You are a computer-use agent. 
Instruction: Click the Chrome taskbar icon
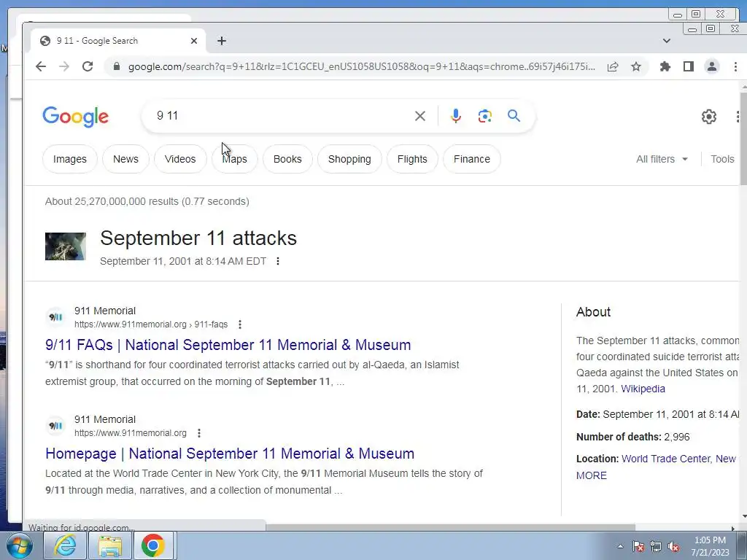153,545
